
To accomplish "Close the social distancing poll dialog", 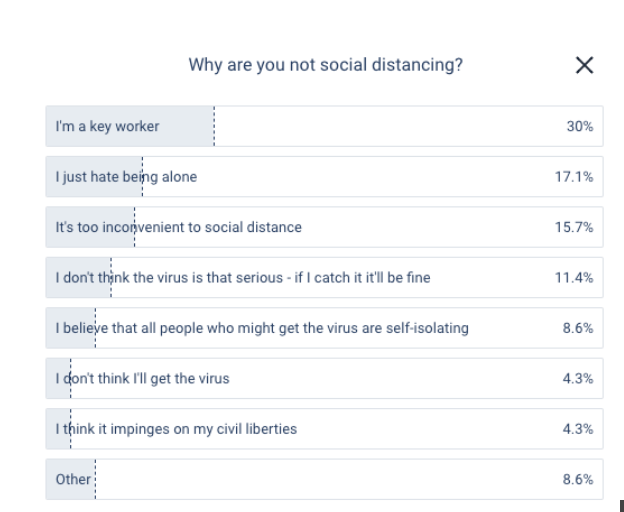I will click(585, 66).
